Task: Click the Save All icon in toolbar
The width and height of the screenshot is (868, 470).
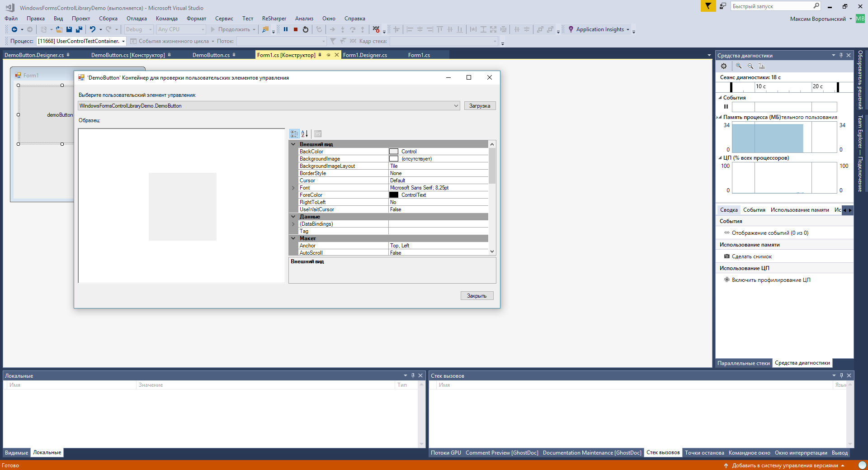Action: coord(79,29)
